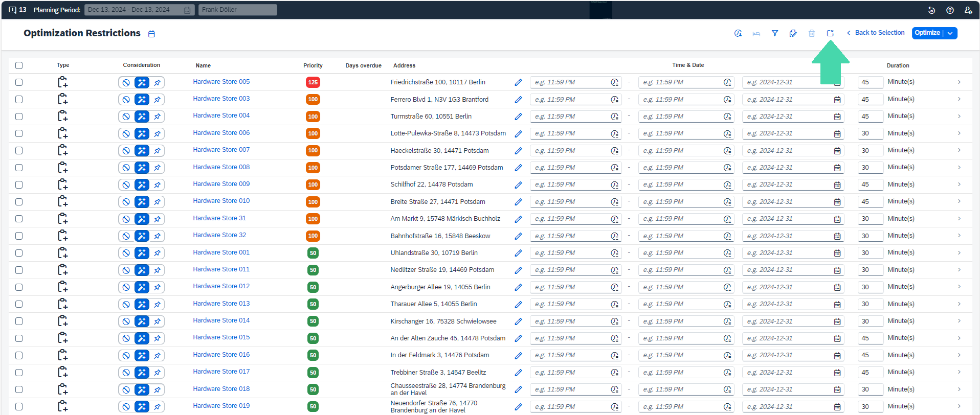Image resolution: width=980 pixels, height=415 pixels.
Task: Edit address of Hardware Store 006 via pencil
Action: [x=518, y=134]
